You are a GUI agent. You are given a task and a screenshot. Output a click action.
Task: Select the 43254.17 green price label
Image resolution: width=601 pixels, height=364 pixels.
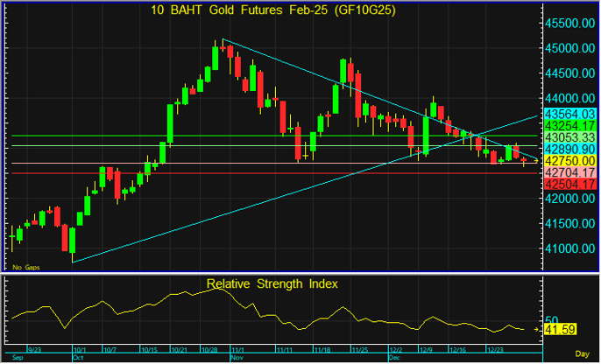(x=570, y=125)
